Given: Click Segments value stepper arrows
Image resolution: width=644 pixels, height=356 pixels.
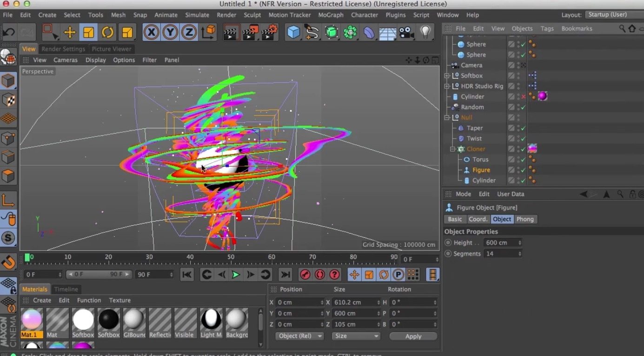Looking at the screenshot, I should [519, 254].
